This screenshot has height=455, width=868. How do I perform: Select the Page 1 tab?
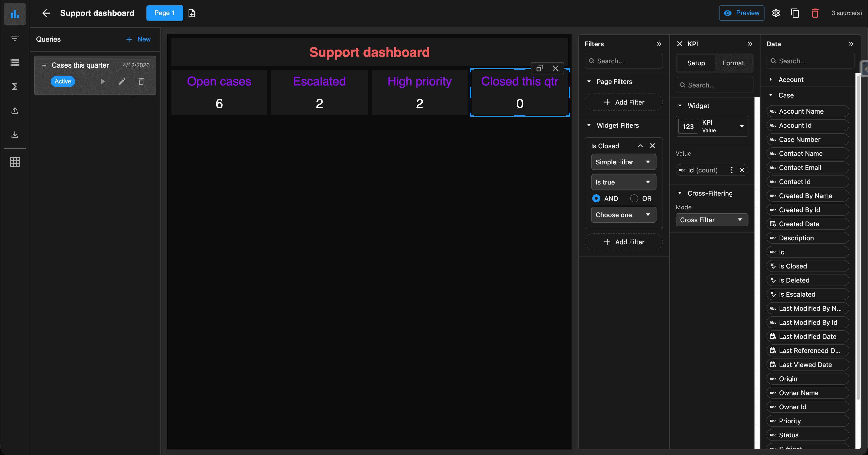[165, 13]
